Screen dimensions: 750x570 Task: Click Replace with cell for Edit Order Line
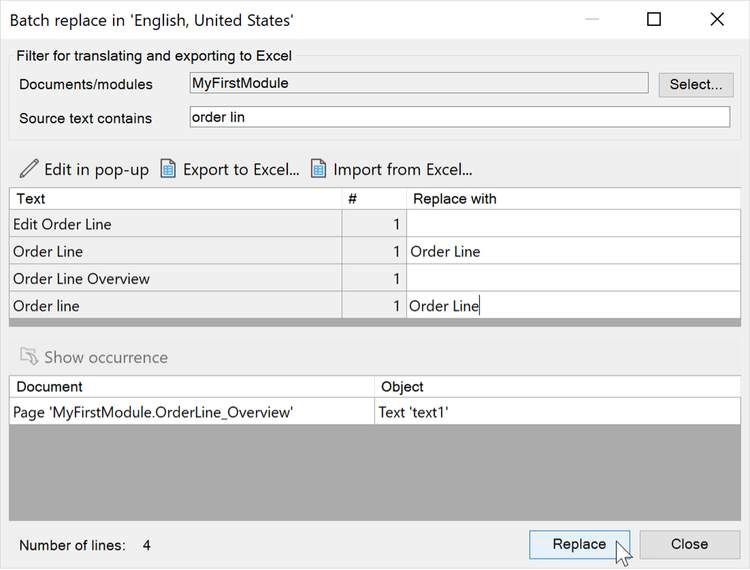point(572,224)
